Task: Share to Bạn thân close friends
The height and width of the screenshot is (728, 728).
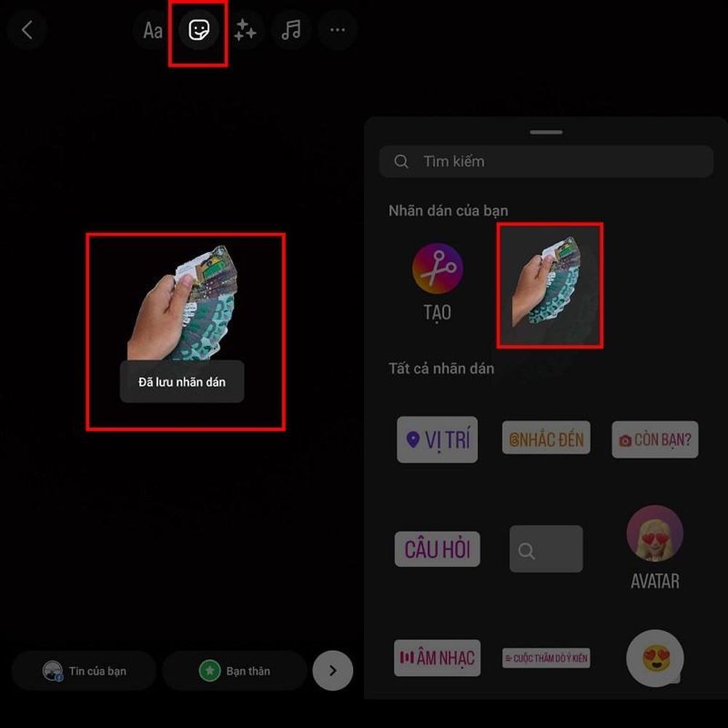Action: 234,670
